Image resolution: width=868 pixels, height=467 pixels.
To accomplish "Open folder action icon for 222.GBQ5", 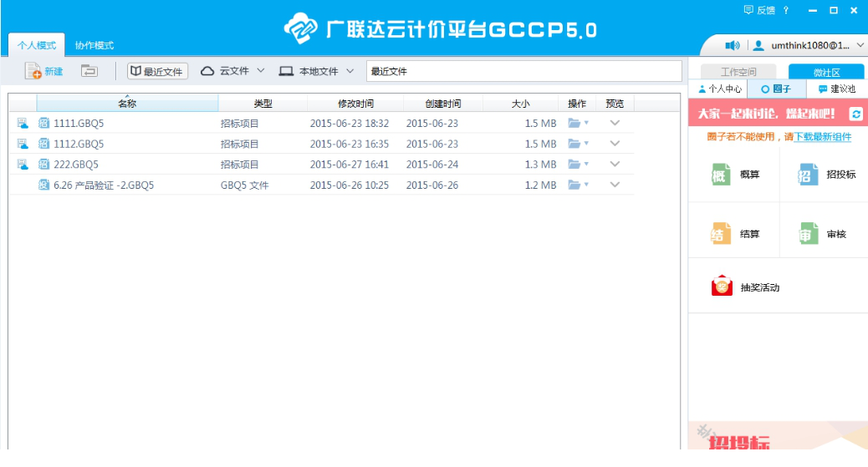I will (574, 164).
